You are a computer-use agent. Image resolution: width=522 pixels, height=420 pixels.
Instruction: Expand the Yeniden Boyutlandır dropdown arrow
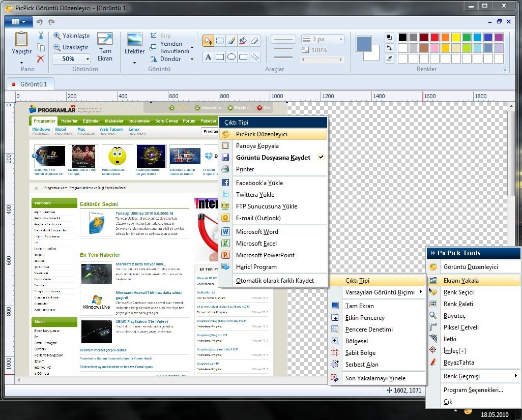[192, 47]
